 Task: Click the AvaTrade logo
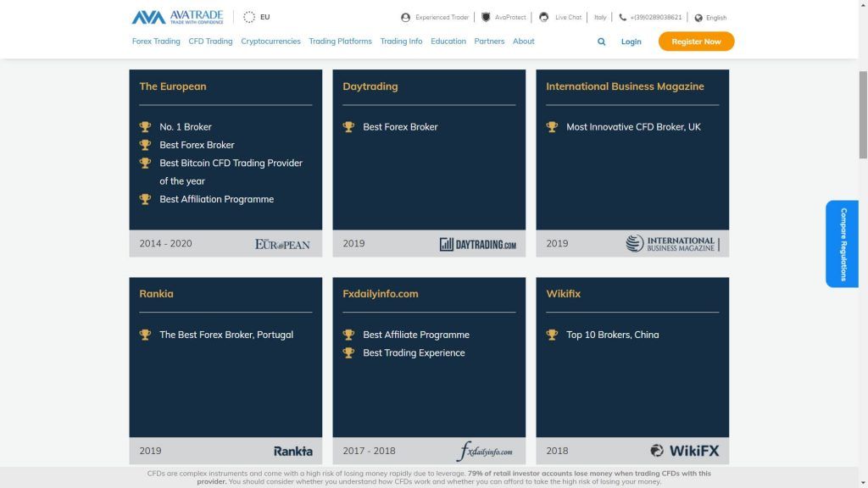pyautogui.click(x=177, y=17)
